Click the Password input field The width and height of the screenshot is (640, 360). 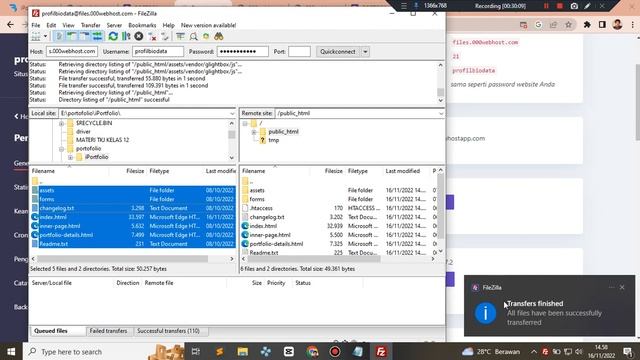(242, 51)
